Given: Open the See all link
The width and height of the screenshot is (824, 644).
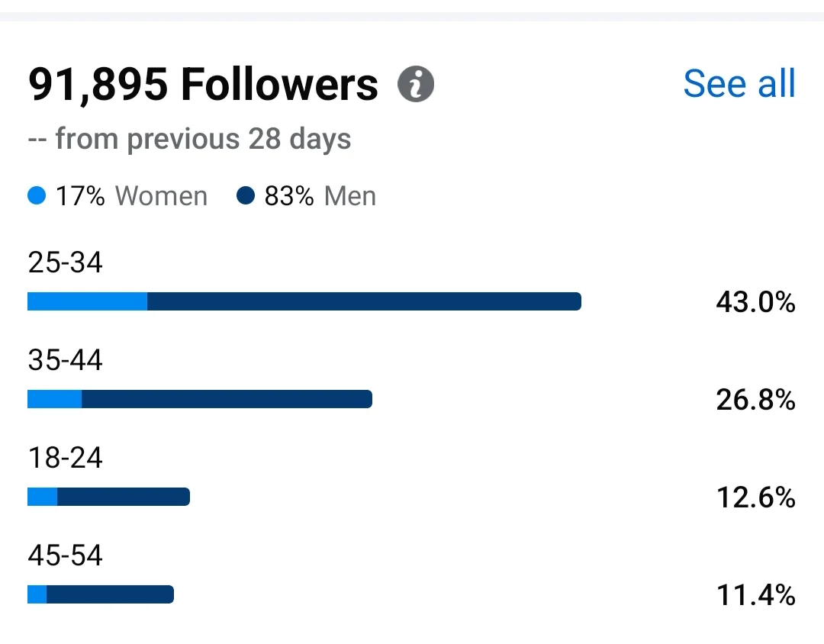Looking at the screenshot, I should [x=739, y=84].
